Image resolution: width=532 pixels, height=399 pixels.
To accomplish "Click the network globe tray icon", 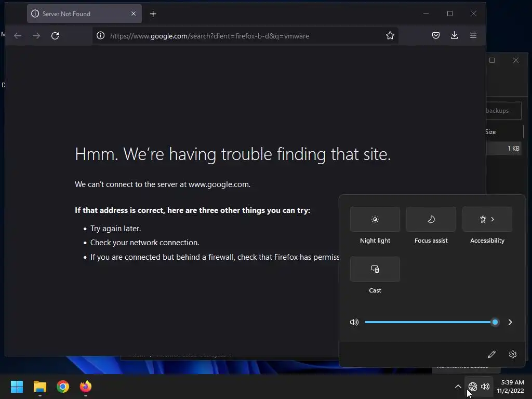I will [x=473, y=387].
